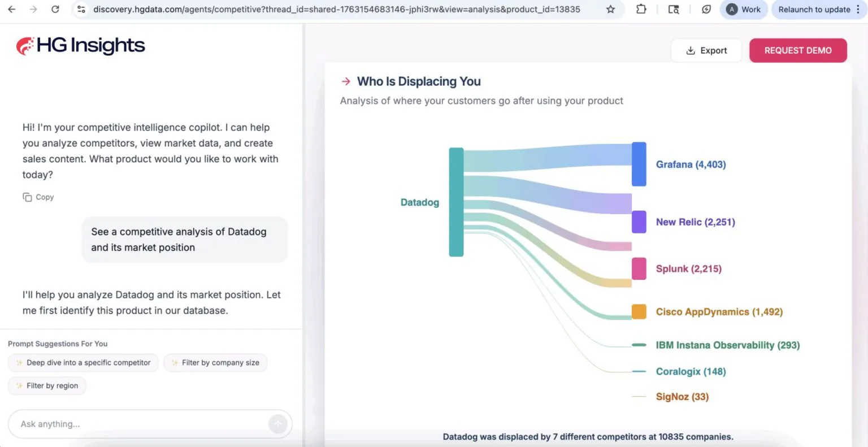Export the displacement analysis
This screenshot has width=868, height=447.
[706, 50]
